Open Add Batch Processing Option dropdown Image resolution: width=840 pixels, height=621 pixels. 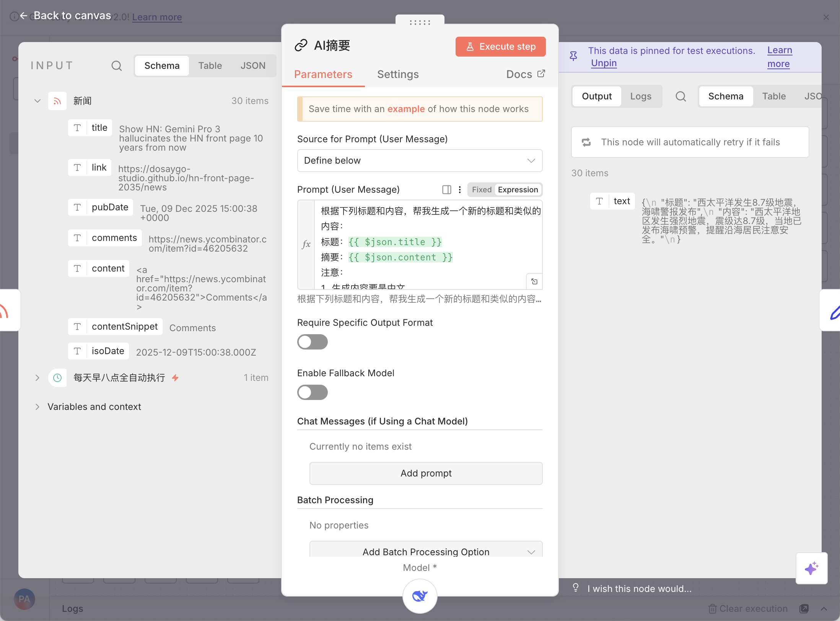click(x=426, y=551)
